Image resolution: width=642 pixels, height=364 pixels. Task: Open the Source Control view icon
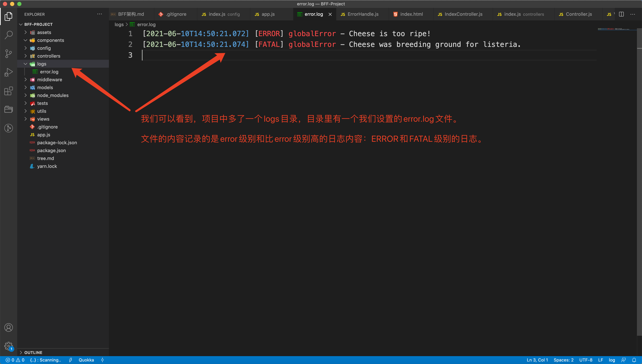click(x=8, y=54)
